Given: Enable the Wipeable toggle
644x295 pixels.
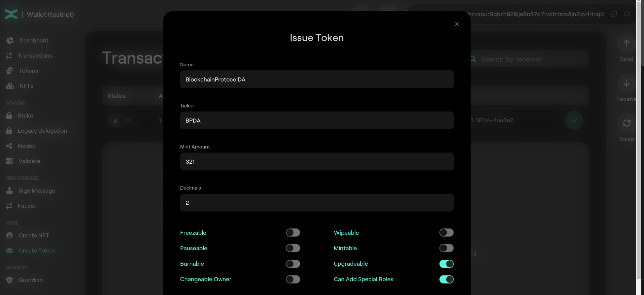Looking at the screenshot, I should tap(446, 233).
